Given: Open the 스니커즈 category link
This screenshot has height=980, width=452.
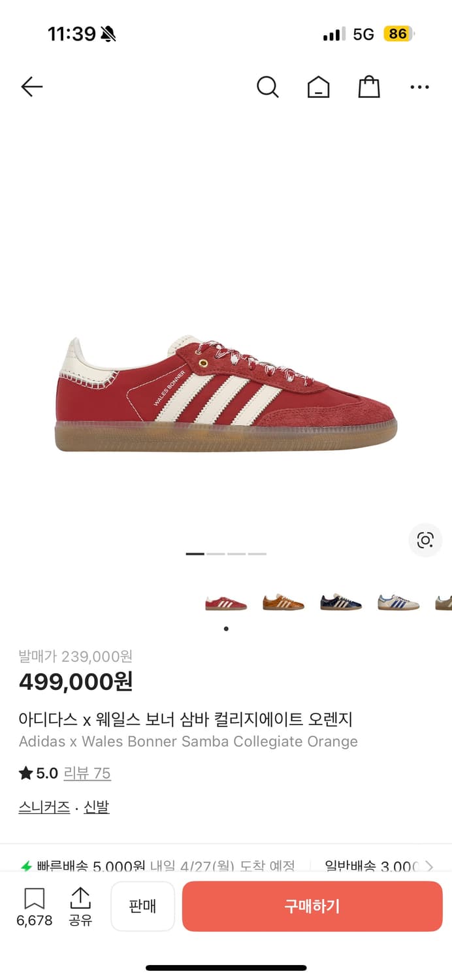Looking at the screenshot, I should [44, 808].
